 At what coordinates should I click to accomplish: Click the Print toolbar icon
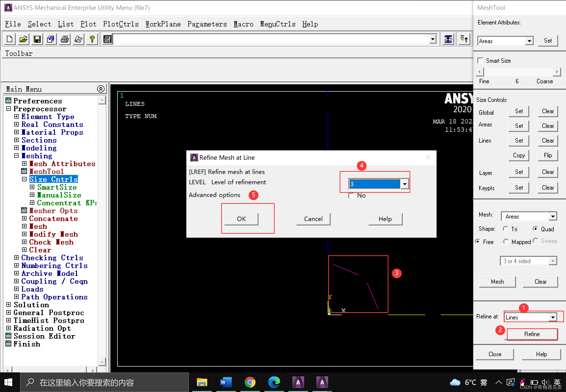pyautogui.click(x=65, y=39)
